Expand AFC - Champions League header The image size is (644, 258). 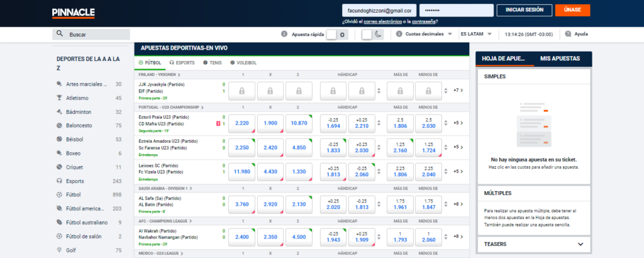click(165, 221)
